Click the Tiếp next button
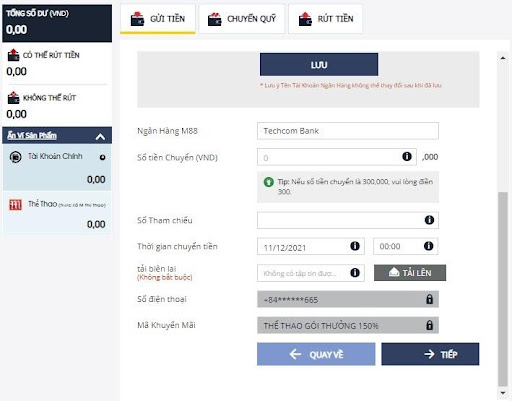This screenshot has width=512, height=401. (x=430, y=354)
